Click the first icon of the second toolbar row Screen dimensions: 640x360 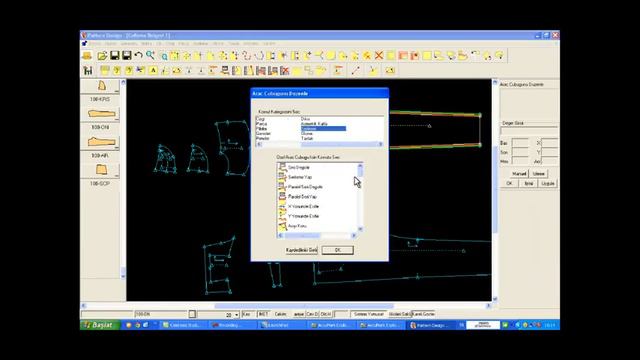point(88,71)
